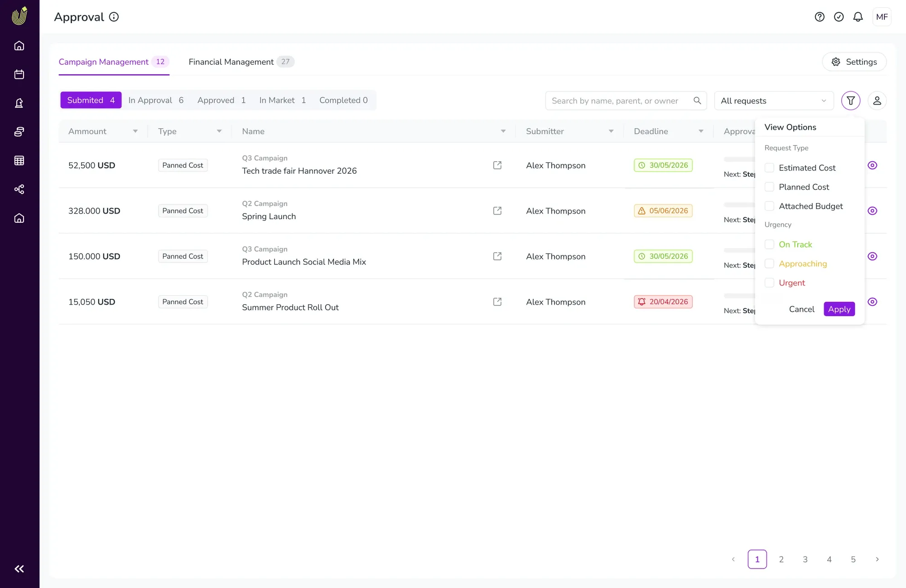
Task: Click Cancel in View Options
Action: click(801, 309)
